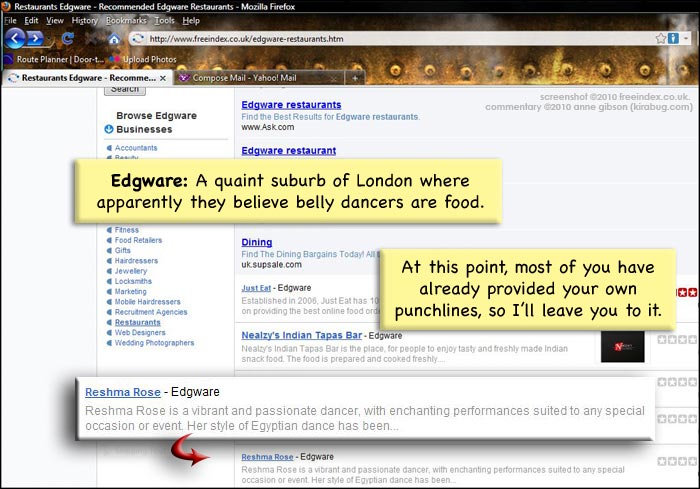700x489 pixels.
Task: Go forward with the forward arrow button
Action: 35,39
